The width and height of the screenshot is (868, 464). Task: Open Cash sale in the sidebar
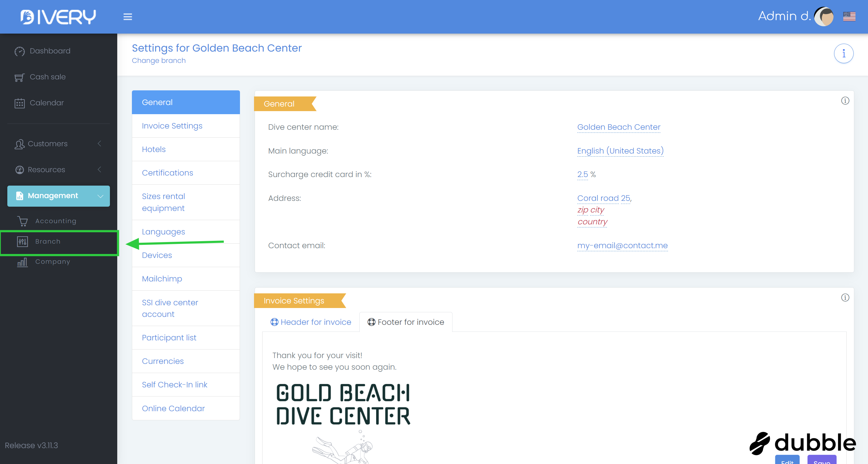click(x=48, y=77)
